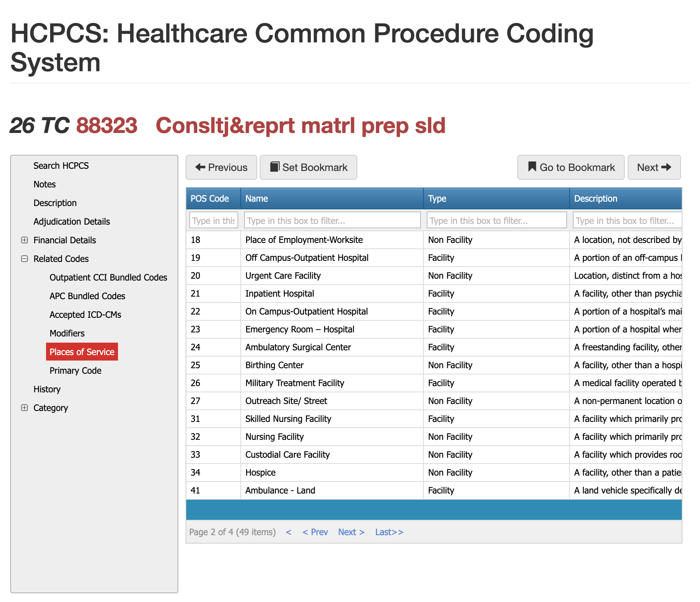Open Adjudication Details section
Screen dimensions: 700x602
[72, 221]
